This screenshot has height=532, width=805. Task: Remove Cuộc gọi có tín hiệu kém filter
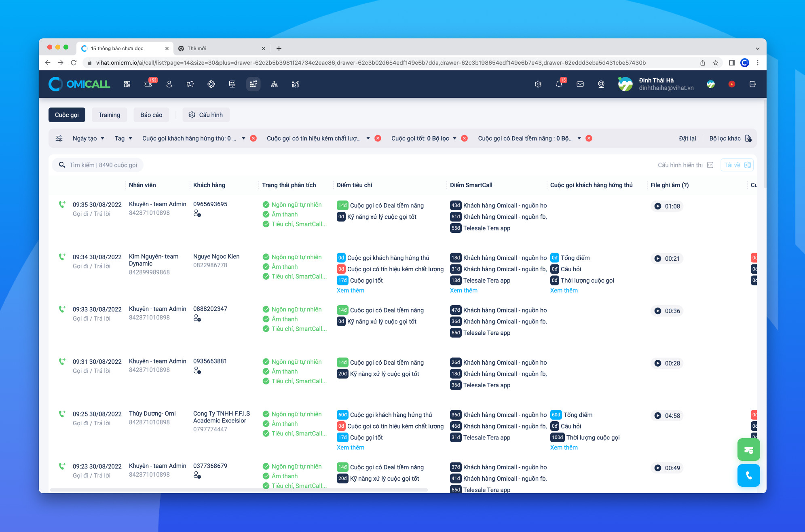378,138
